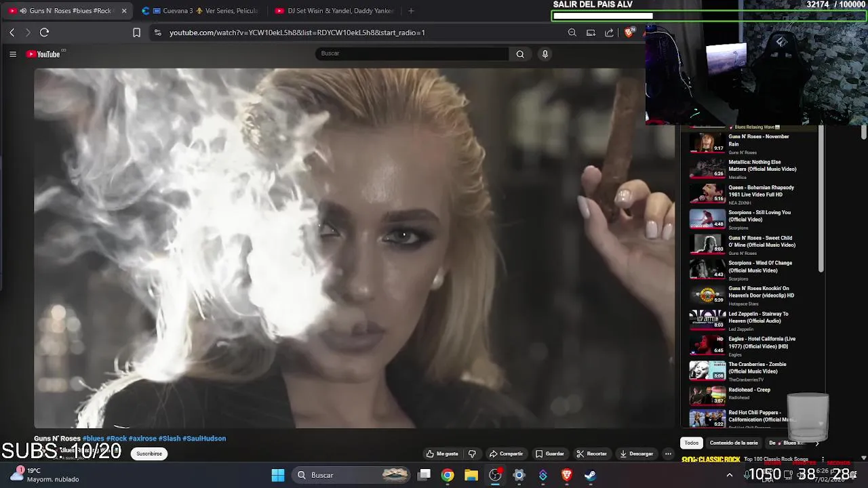This screenshot has width=868, height=488.
Task: Close the Guns N' Roses browser tab
Action: (124, 11)
